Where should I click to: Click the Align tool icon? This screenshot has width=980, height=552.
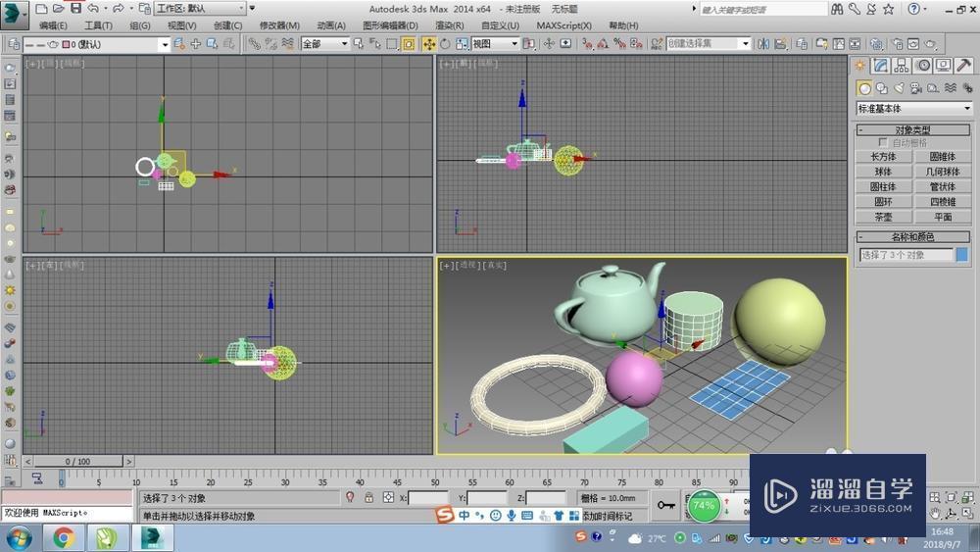pos(780,44)
